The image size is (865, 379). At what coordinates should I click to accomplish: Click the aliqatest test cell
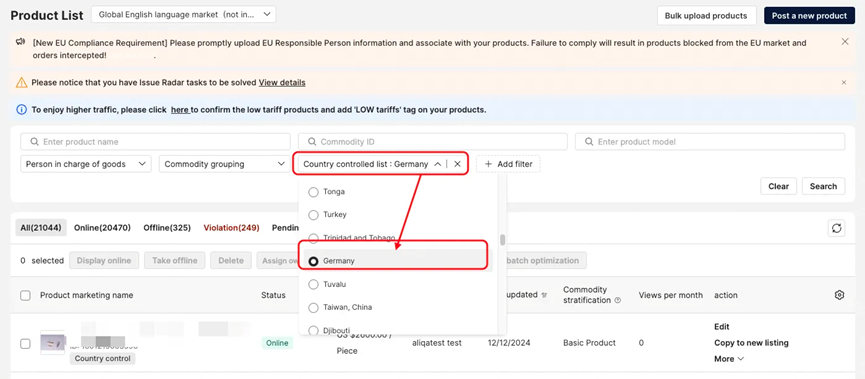(x=437, y=343)
